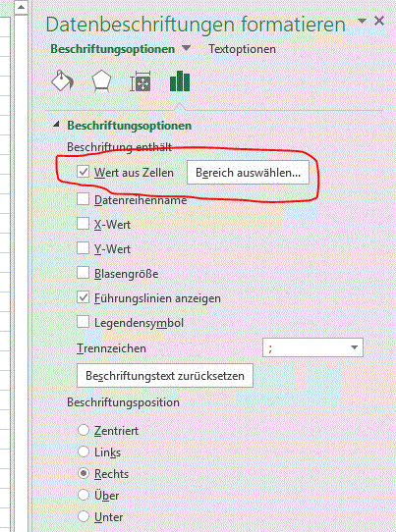Enable the Datenreihenname checkbox
The width and height of the screenshot is (396, 532).
[83, 199]
